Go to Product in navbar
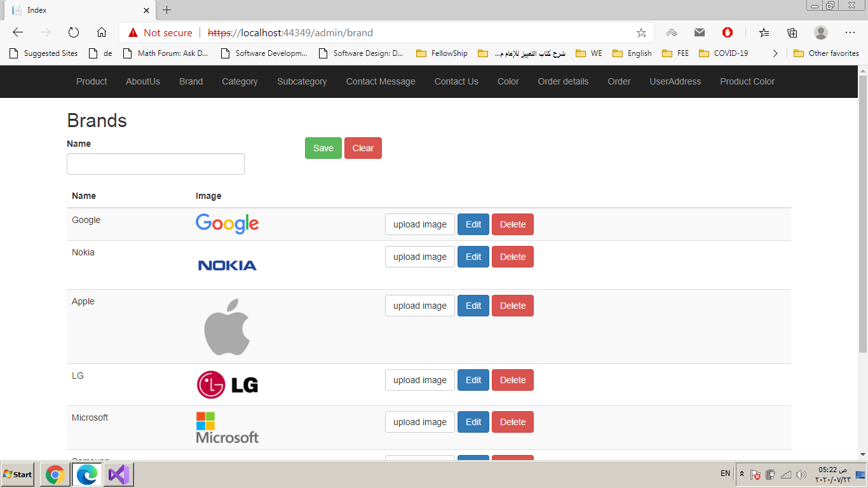 92,81
